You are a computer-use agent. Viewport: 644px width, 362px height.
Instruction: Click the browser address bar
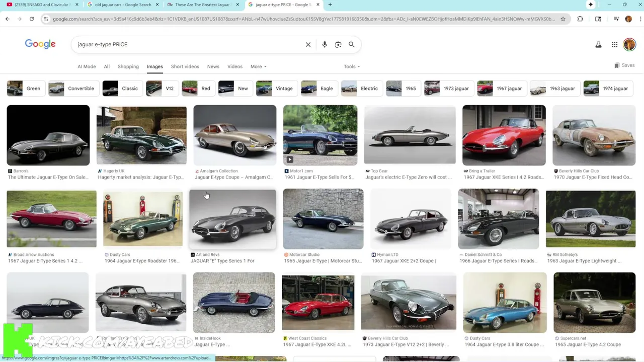pyautogui.click(x=303, y=19)
